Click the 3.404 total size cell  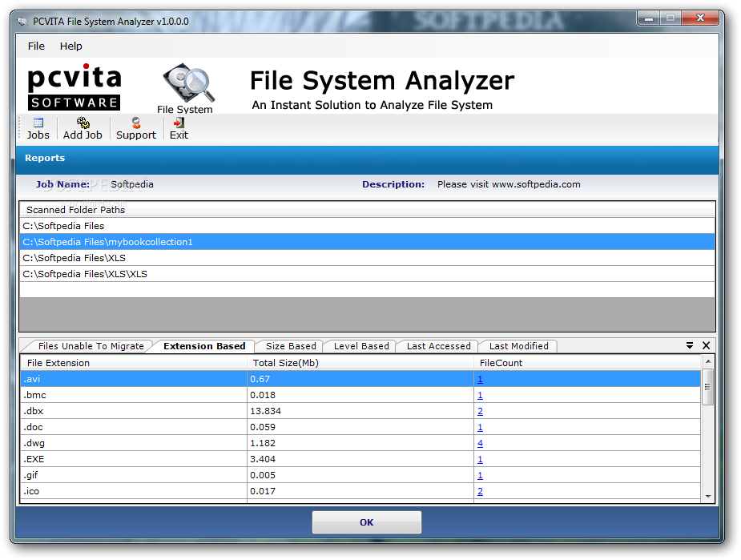click(x=360, y=459)
